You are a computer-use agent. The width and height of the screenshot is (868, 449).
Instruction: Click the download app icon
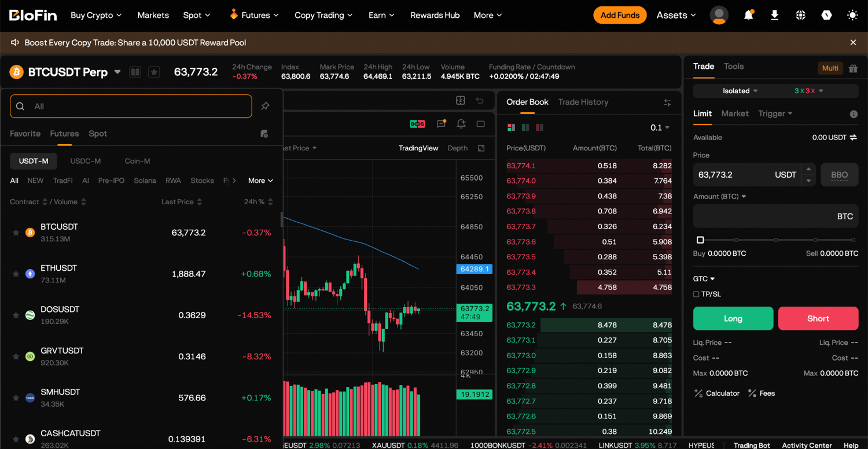point(774,15)
